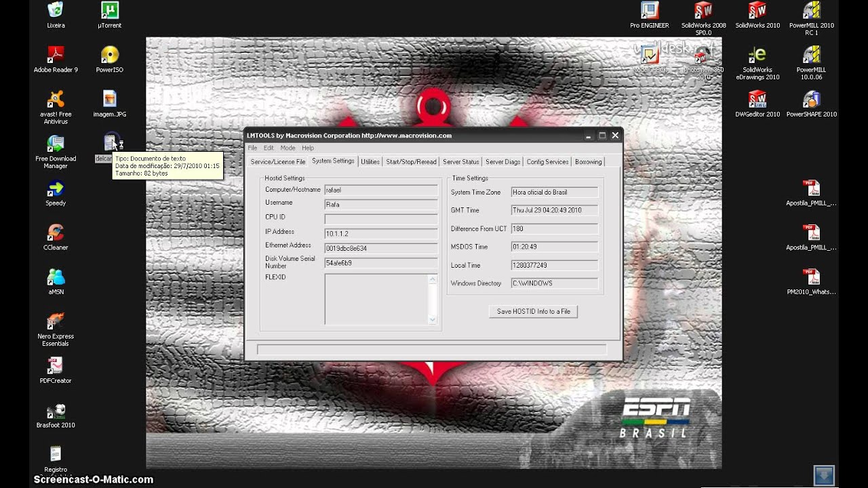The height and width of the screenshot is (488, 868).
Task: Click the Computer/Hostname field
Action: point(381,190)
